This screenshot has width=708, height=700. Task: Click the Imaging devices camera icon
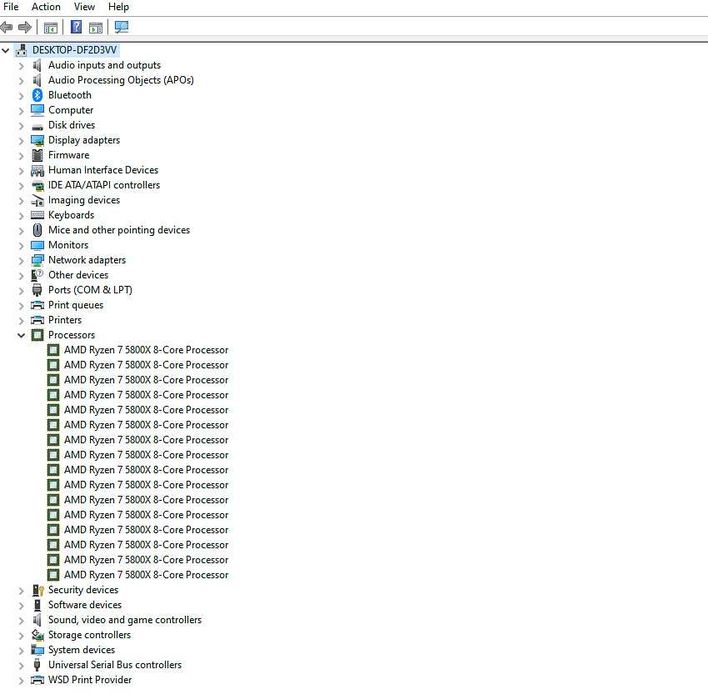pyautogui.click(x=37, y=200)
